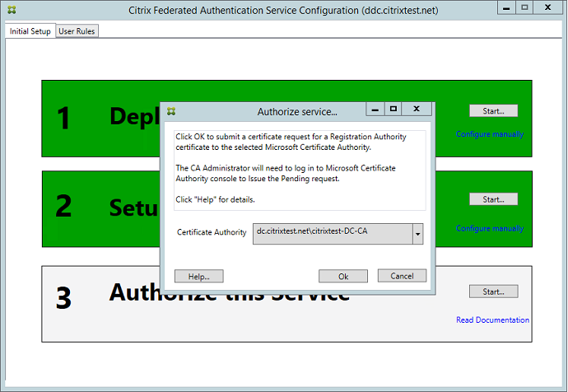Minimize the Authorize service dialog
Viewport: 568px width, 392px height.
click(375, 109)
